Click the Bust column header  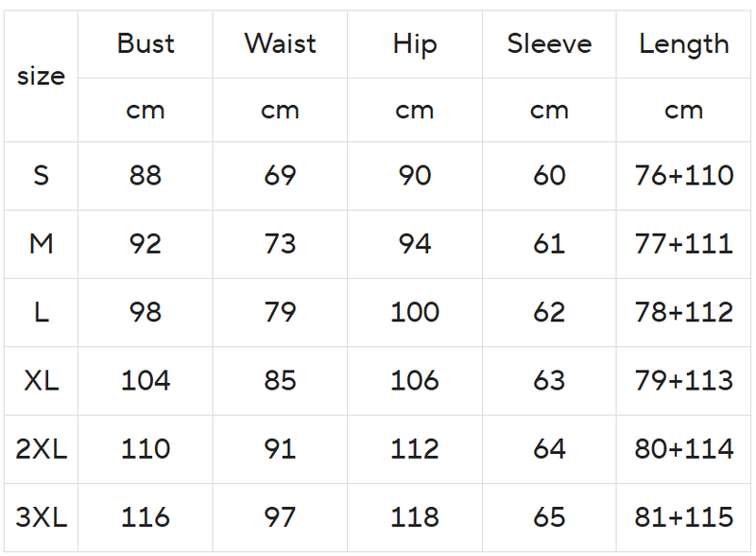point(146,43)
